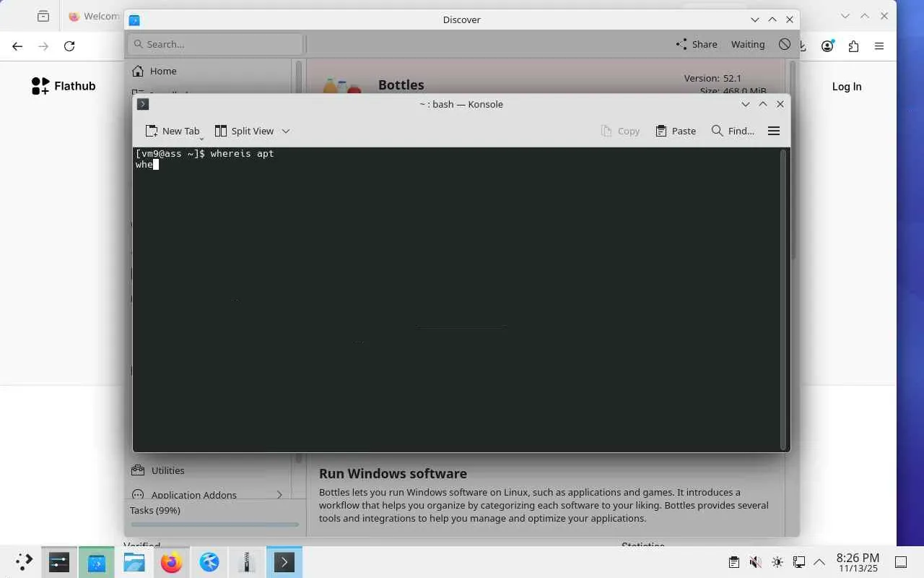Click the muted volume tray icon
The height and width of the screenshot is (578, 924).
tap(755, 562)
